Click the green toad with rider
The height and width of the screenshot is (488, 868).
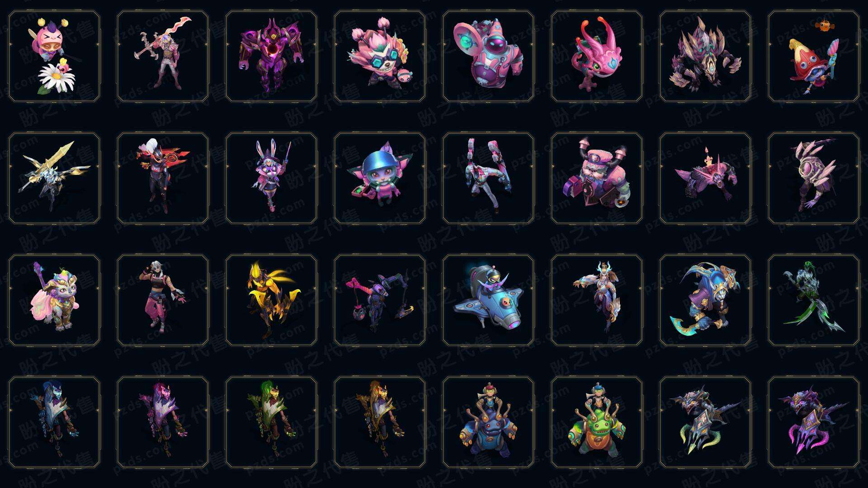pos(597,422)
